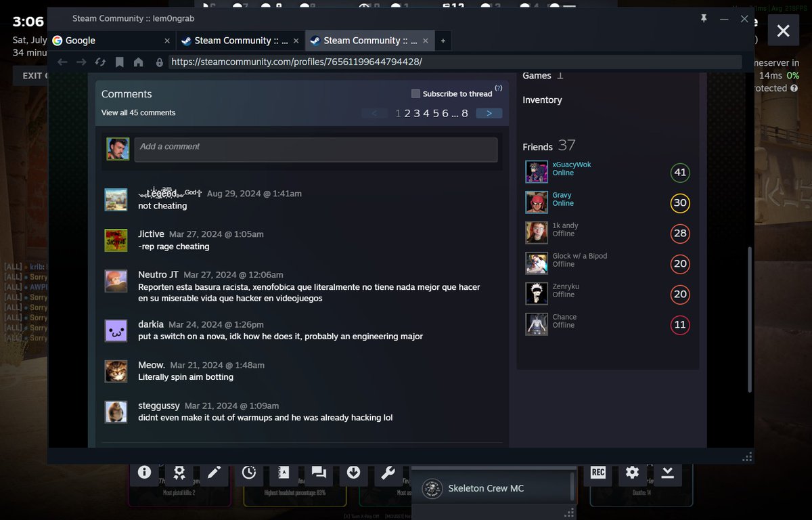Screen dimensions: 812x520
Task: Open commenter darkia's profile name
Action: click(151, 324)
